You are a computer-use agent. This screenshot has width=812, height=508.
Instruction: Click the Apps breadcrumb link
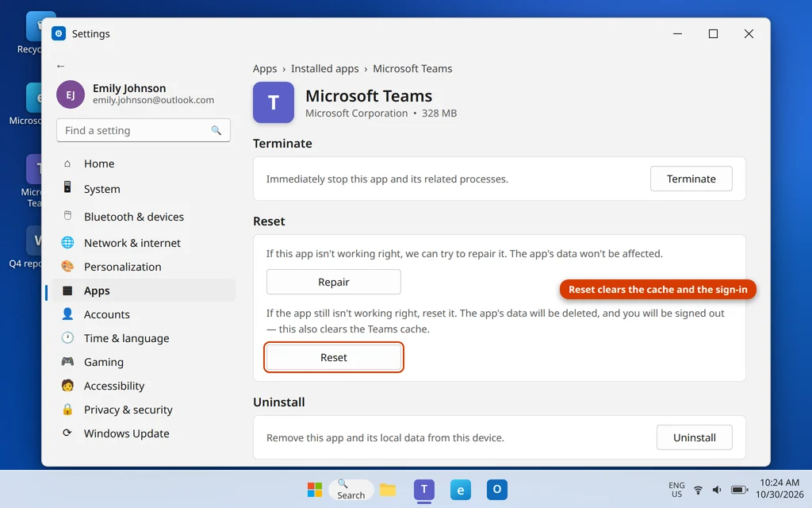tap(265, 68)
